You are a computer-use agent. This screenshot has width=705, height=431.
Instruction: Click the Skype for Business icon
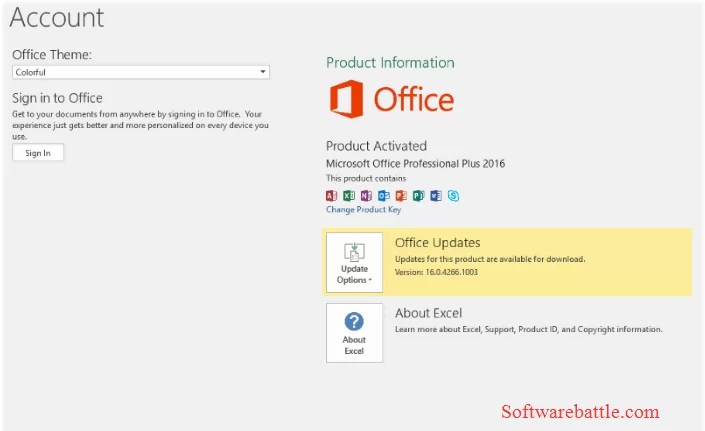453,196
